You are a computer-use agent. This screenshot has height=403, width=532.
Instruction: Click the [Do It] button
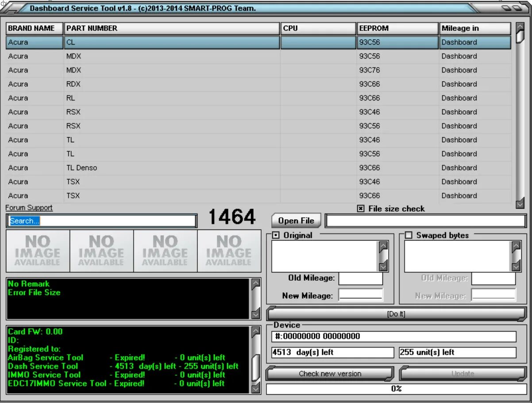[396, 314]
